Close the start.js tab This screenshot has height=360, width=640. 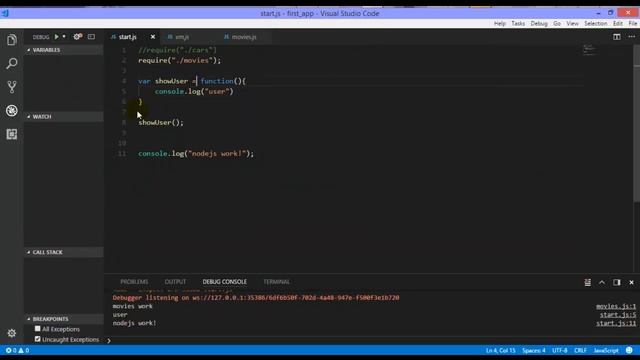[153, 37]
